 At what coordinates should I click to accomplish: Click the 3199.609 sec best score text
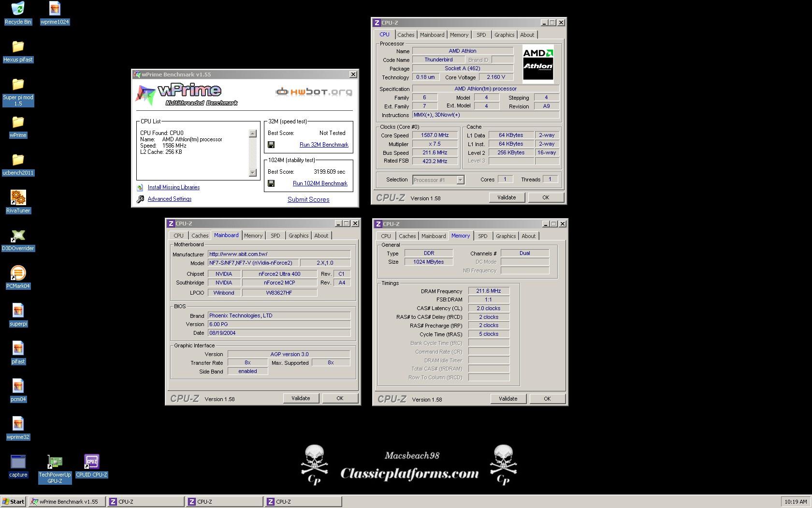330,172
